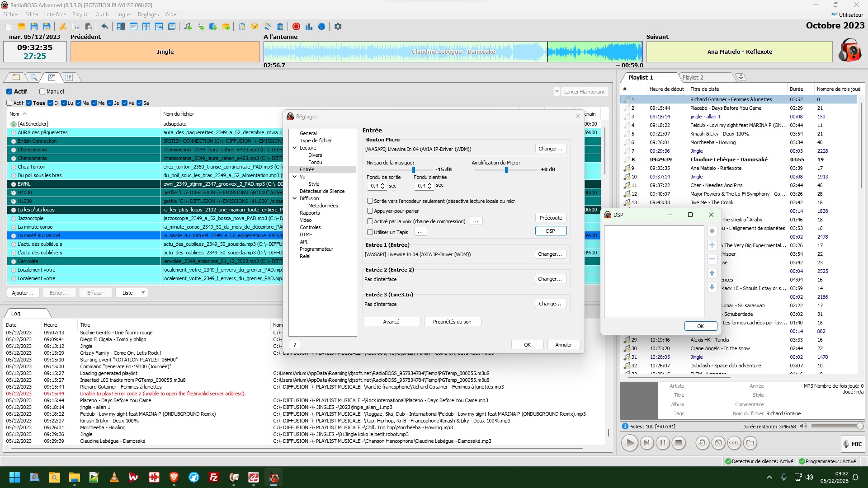The width and height of the screenshot is (868, 488).
Task: Open the search magnifier tab in left panel
Action: [33, 77]
